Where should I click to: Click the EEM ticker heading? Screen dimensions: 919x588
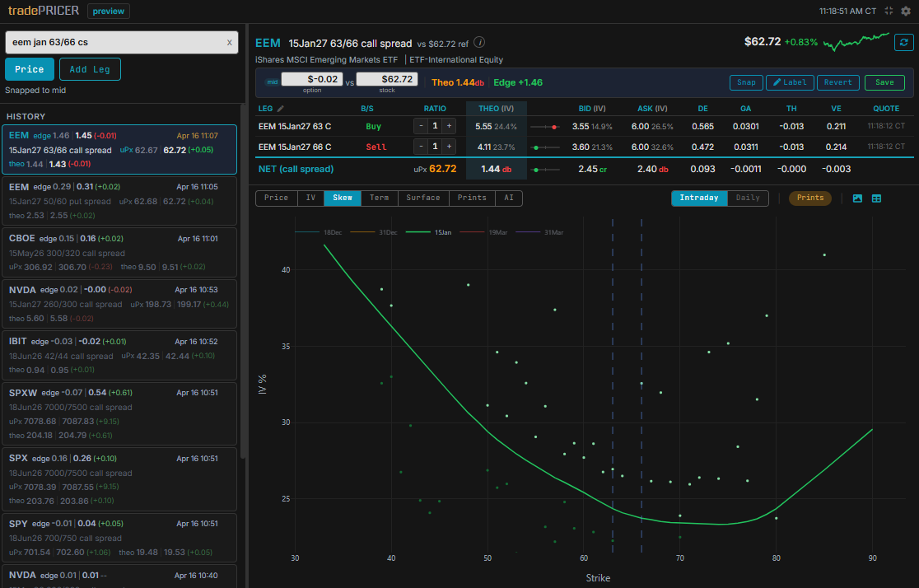click(268, 43)
